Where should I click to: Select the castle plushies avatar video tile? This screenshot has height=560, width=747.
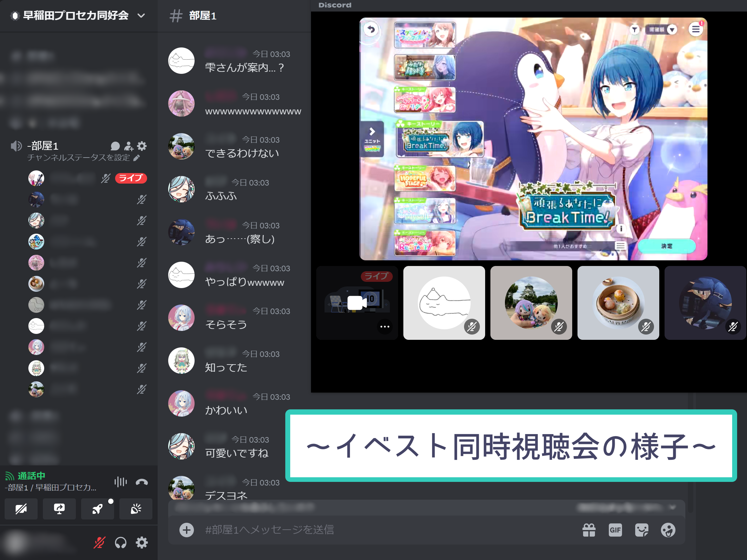click(531, 303)
